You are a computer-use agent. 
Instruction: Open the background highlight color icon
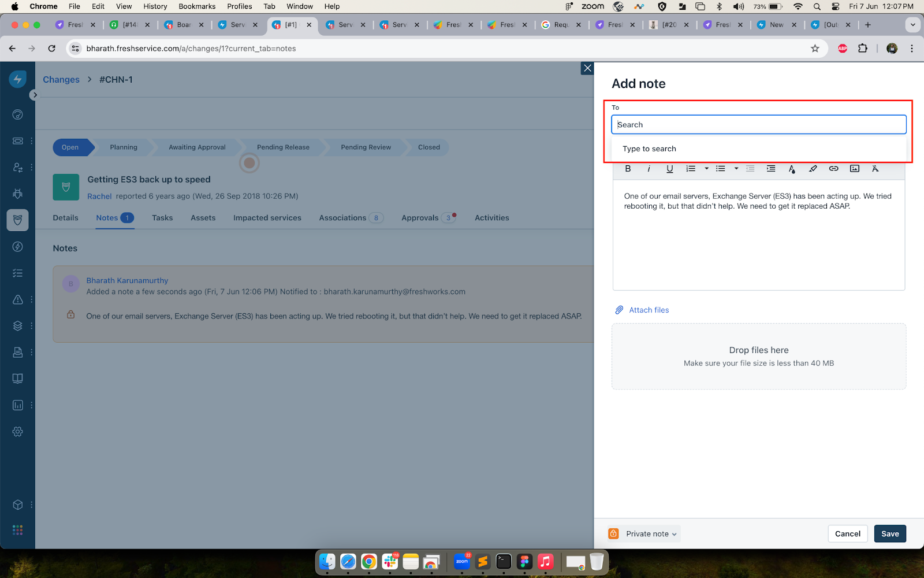point(813,169)
